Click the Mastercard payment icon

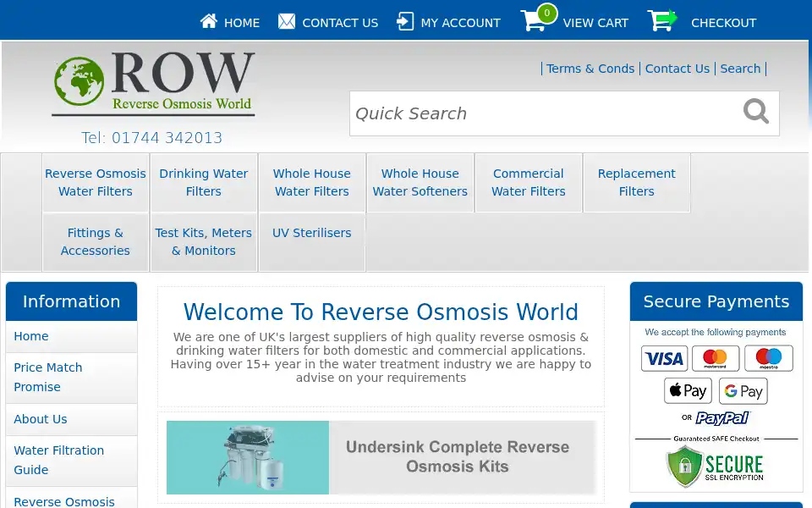click(x=716, y=359)
